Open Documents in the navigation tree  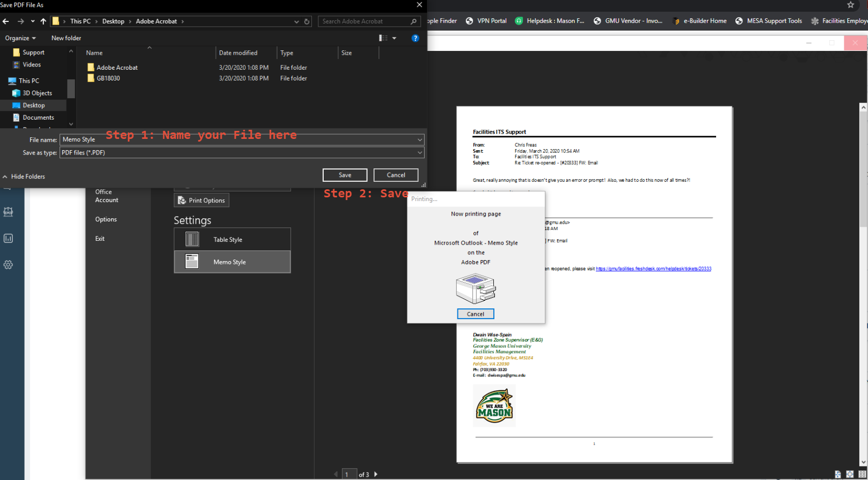click(x=38, y=117)
